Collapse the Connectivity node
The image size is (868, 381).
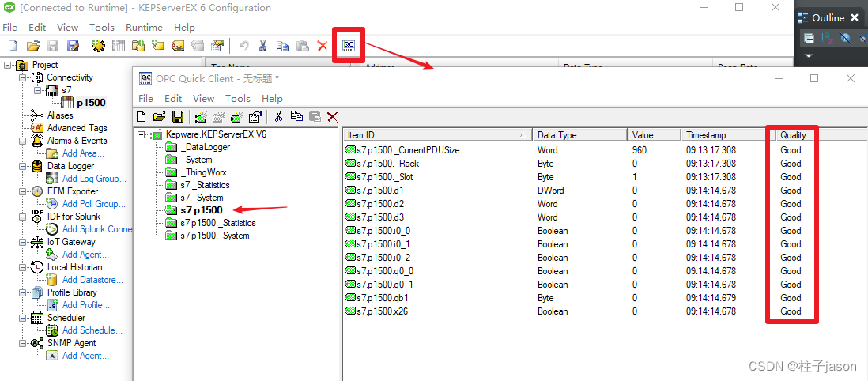22,77
